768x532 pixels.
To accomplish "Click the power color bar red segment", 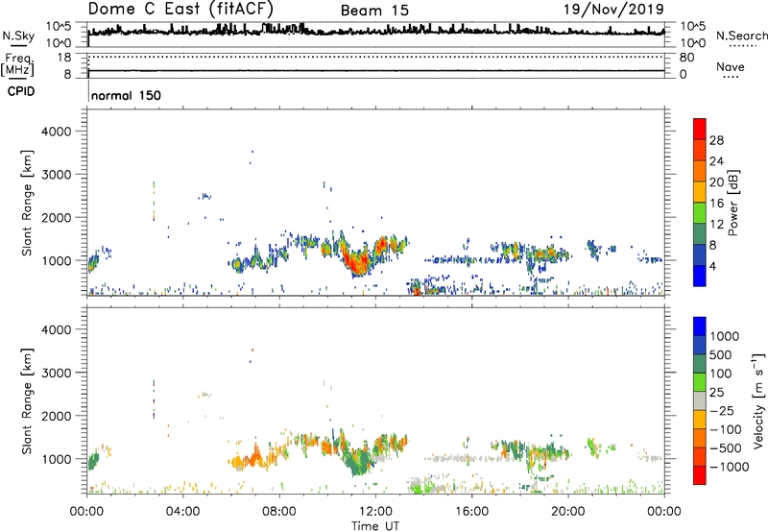I will 700,128.
